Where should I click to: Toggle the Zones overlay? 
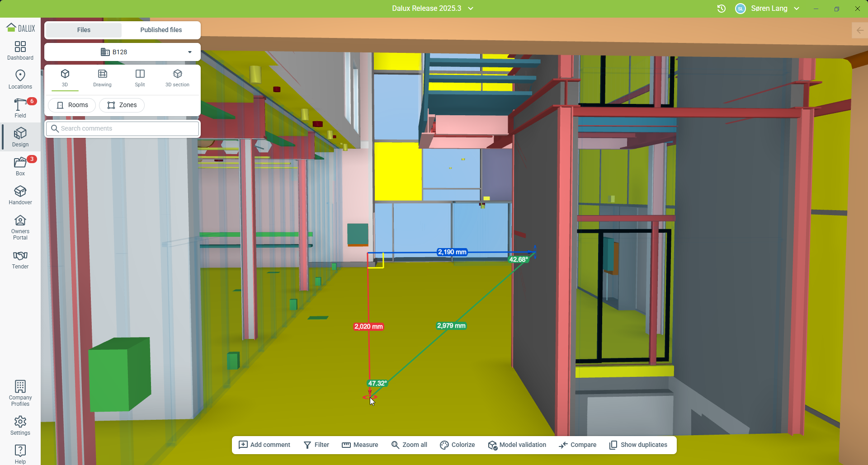click(x=122, y=105)
